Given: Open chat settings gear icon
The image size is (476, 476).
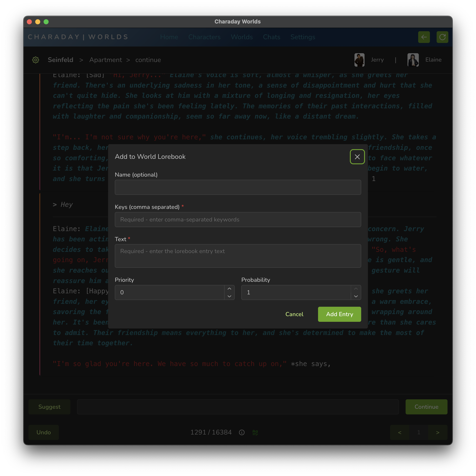Looking at the screenshot, I should 36,60.
